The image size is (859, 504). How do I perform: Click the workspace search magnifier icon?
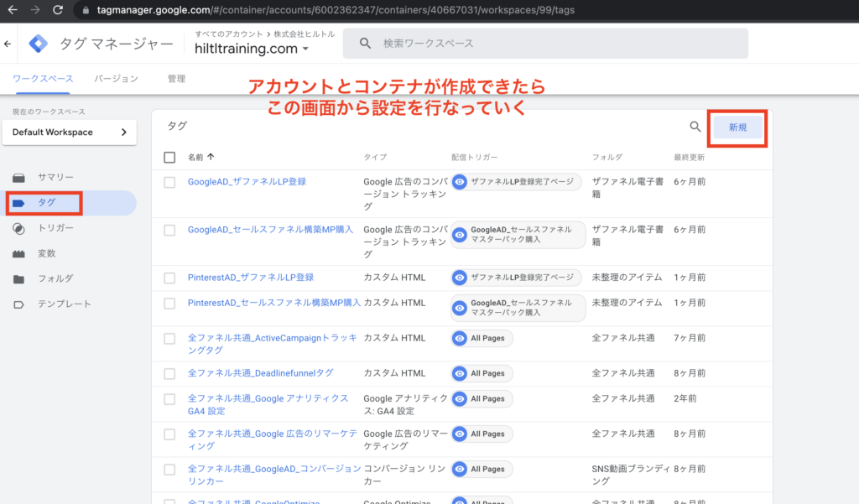click(x=365, y=44)
